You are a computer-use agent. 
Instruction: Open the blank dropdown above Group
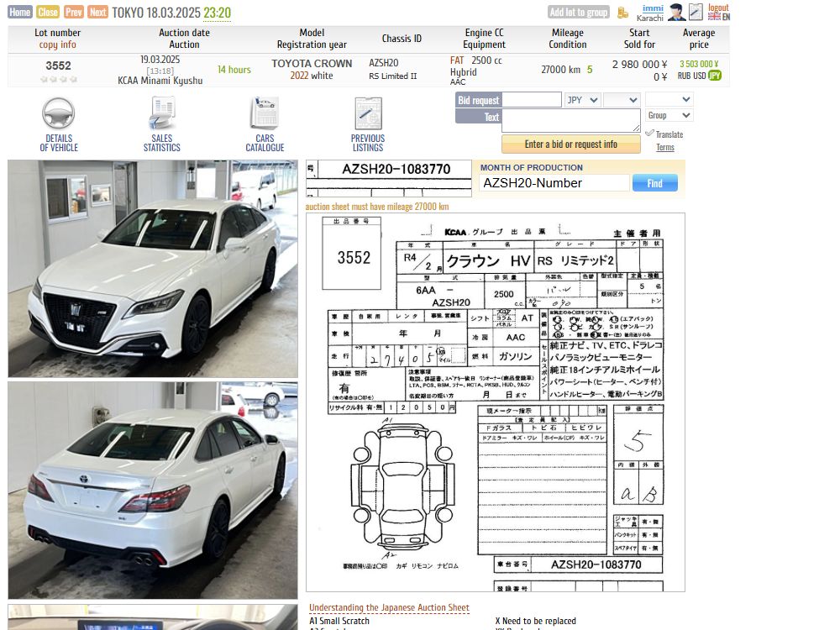669,99
